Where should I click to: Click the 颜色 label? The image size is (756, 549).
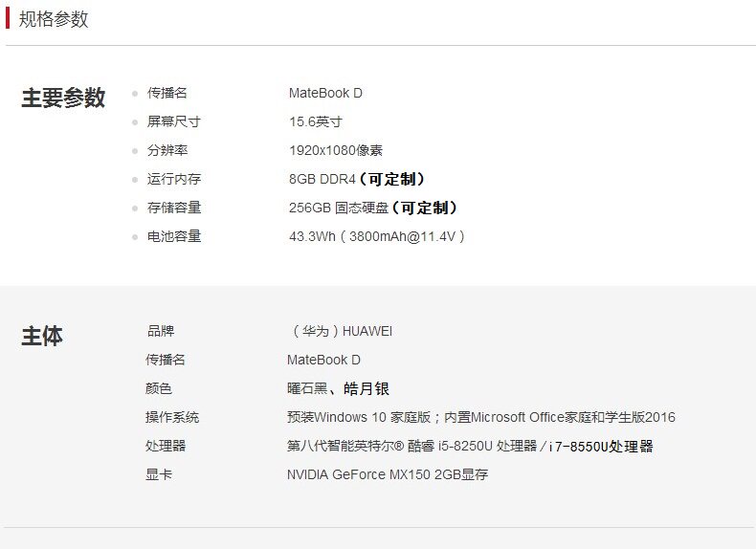[158, 388]
